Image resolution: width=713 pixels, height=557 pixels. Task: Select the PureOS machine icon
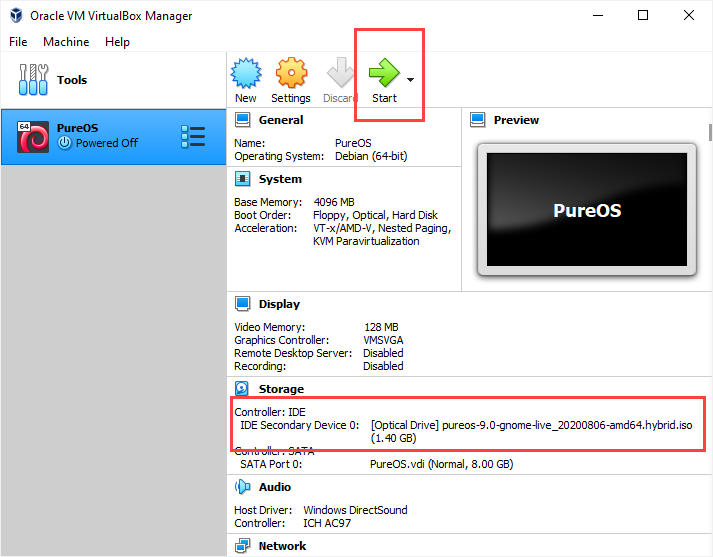click(x=33, y=136)
